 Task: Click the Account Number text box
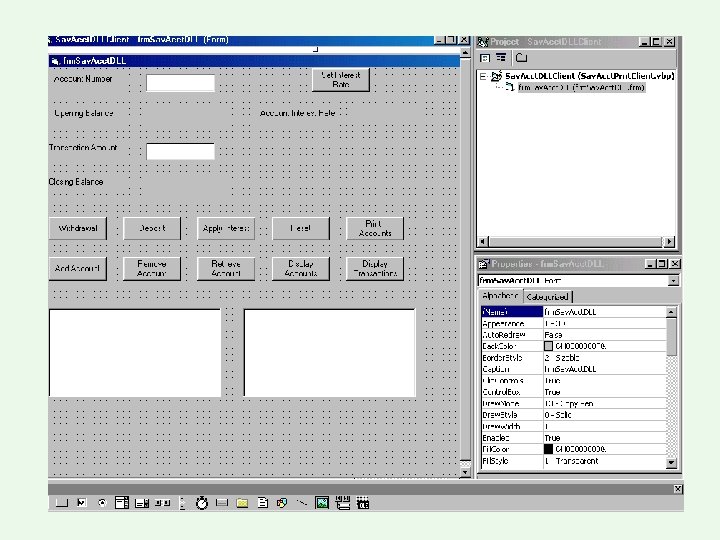(x=180, y=83)
